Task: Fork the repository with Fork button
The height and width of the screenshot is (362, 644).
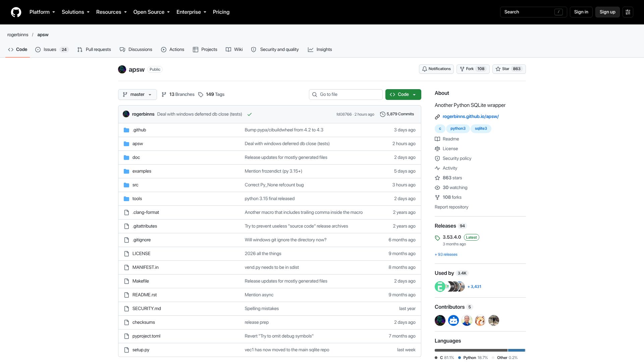Action: pyautogui.click(x=473, y=69)
